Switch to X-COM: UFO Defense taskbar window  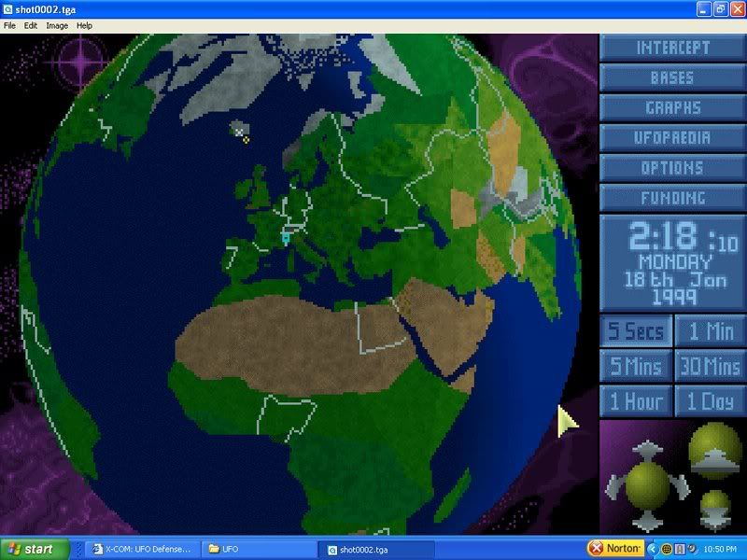142,549
